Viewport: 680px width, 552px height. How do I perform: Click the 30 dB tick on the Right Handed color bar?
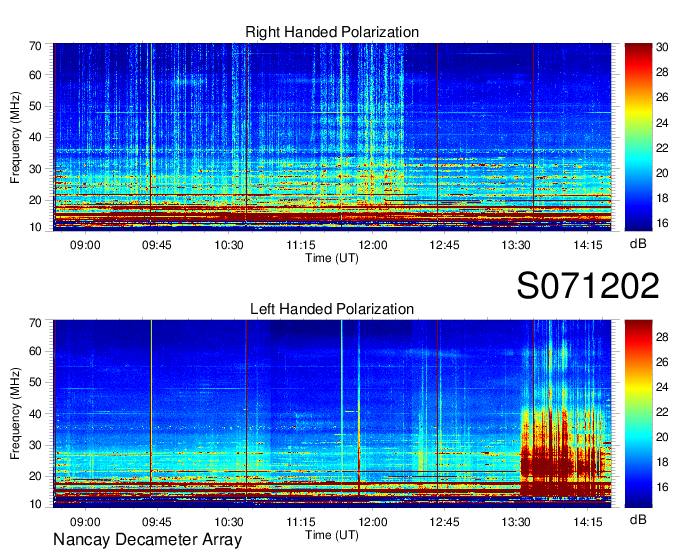(662, 47)
